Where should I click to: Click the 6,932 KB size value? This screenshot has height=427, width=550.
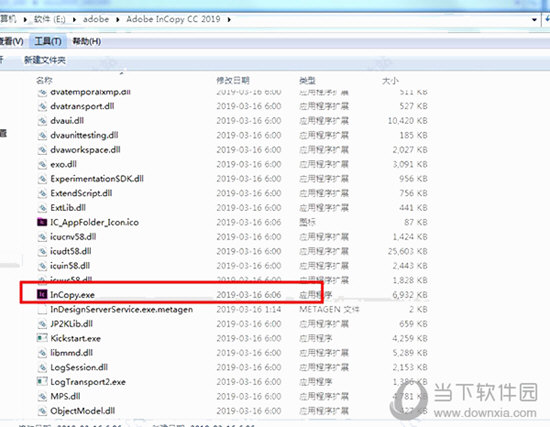point(410,295)
